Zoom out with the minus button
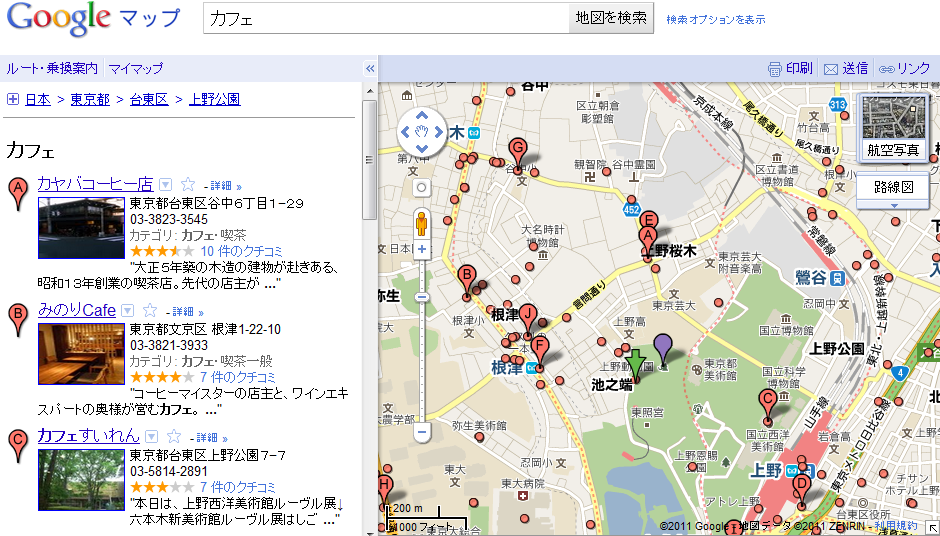This screenshot has height=536, width=940. coord(422,431)
